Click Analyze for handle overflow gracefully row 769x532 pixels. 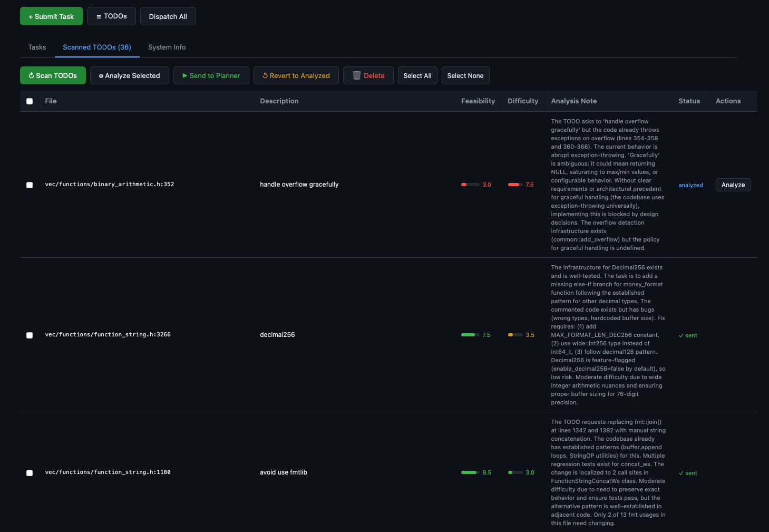(733, 185)
